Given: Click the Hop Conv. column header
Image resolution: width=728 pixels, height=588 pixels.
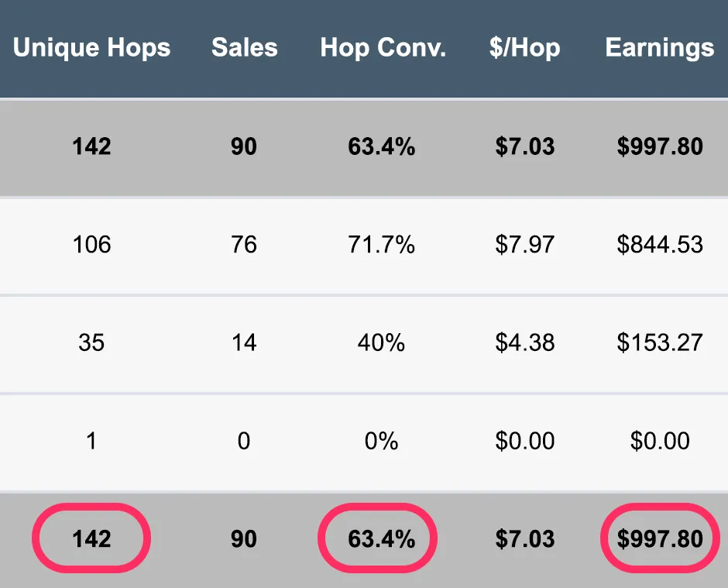Looking at the screenshot, I should click(x=383, y=48).
